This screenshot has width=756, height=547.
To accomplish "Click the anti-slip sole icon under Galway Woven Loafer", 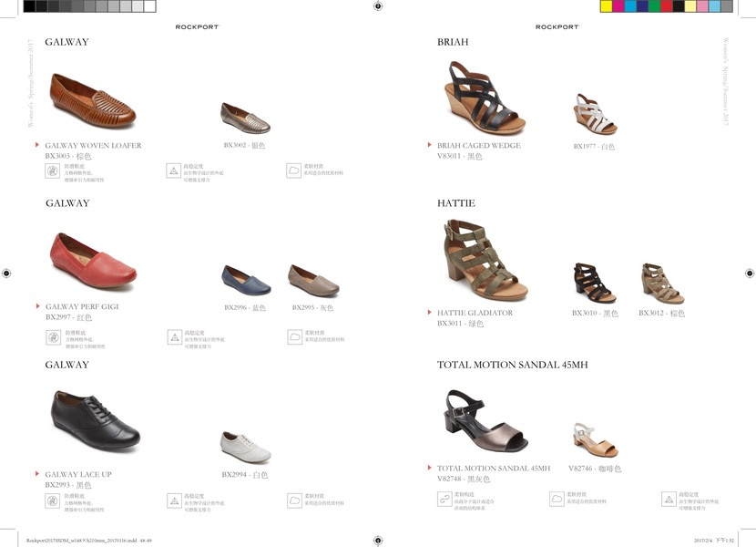I will 53,170.
